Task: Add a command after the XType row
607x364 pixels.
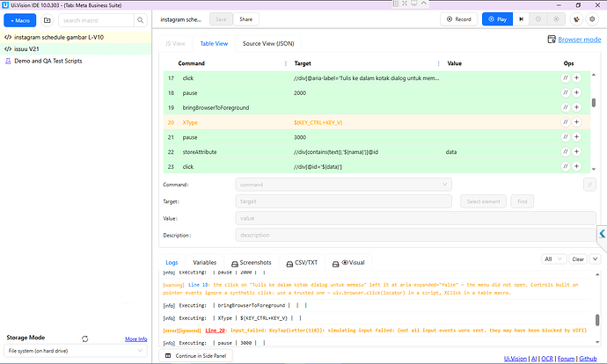Action: point(576,122)
